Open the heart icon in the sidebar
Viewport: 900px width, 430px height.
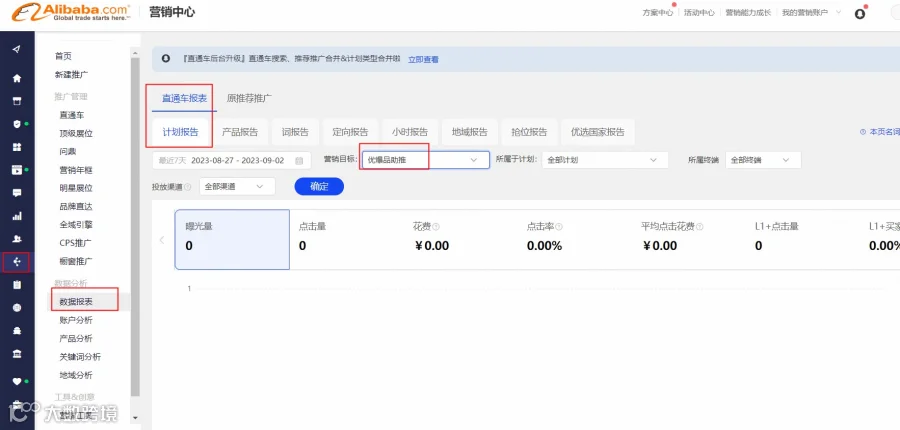[x=17, y=381]
